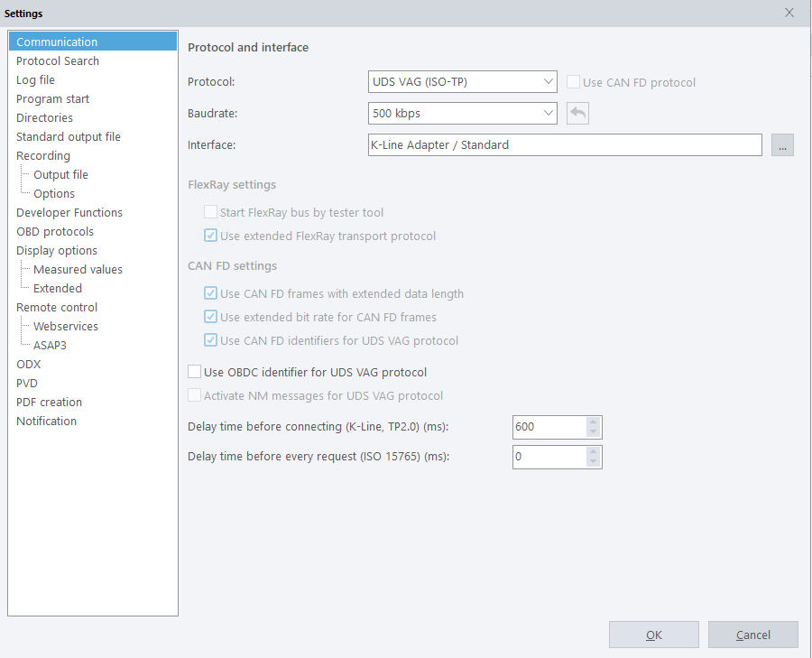This screenshot has height=658, width=812.
Task: Open Notification settings
Action: click(x=46, y=422)
